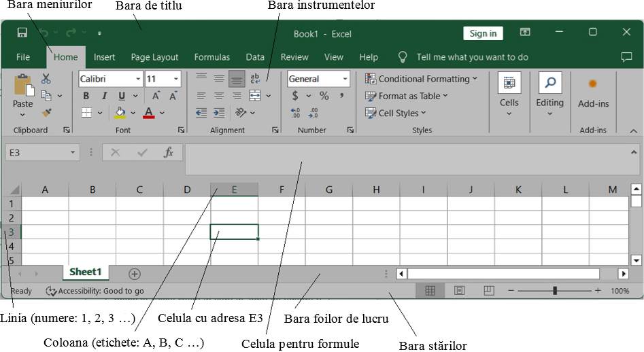Open Font settings dialog launcher
The image size is (644, 352).
click(x=181, y=130)
